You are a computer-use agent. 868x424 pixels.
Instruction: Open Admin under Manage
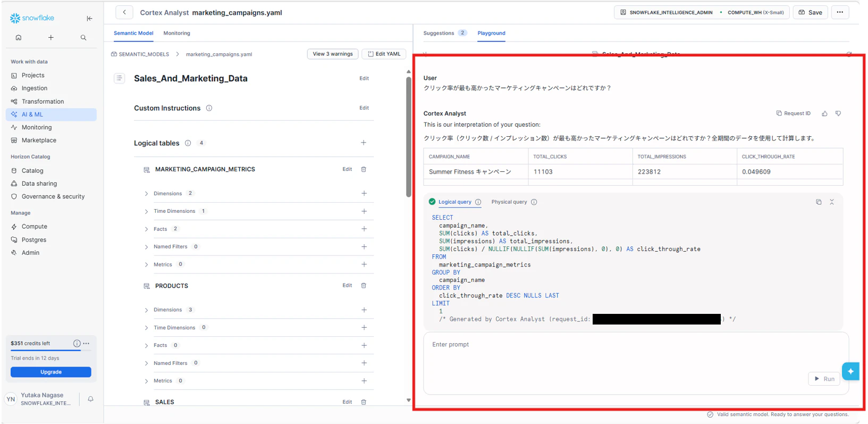(x=51, y=253)
